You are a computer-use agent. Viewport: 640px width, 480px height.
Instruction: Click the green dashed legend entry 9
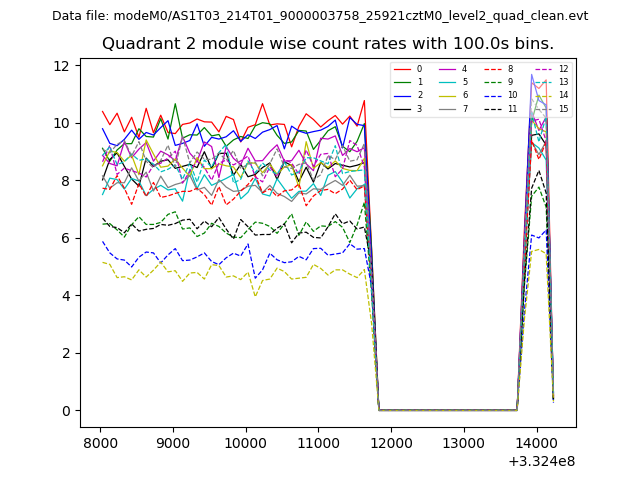click(494, 82)
